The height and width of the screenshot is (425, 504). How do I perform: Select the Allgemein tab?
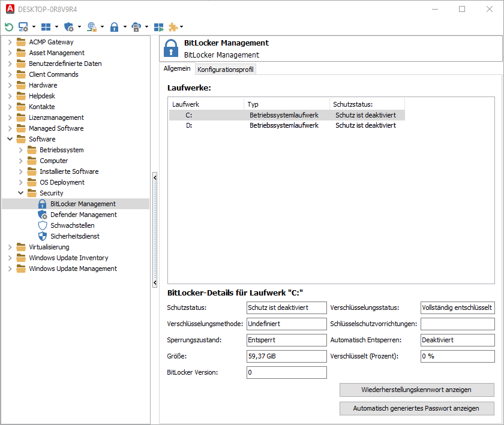[176, 68]
